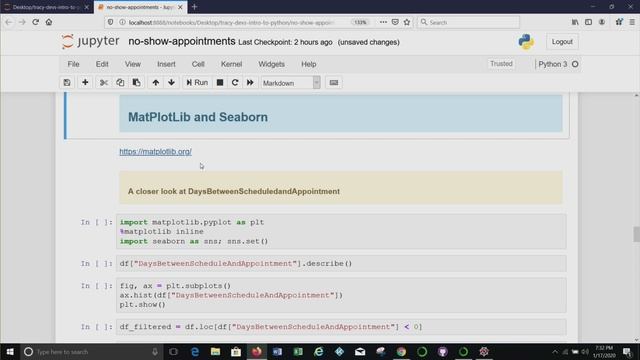The width and height of the screenshot is (640, 360).
Task: Click into the describe() code cell
Action: point(341,264)
